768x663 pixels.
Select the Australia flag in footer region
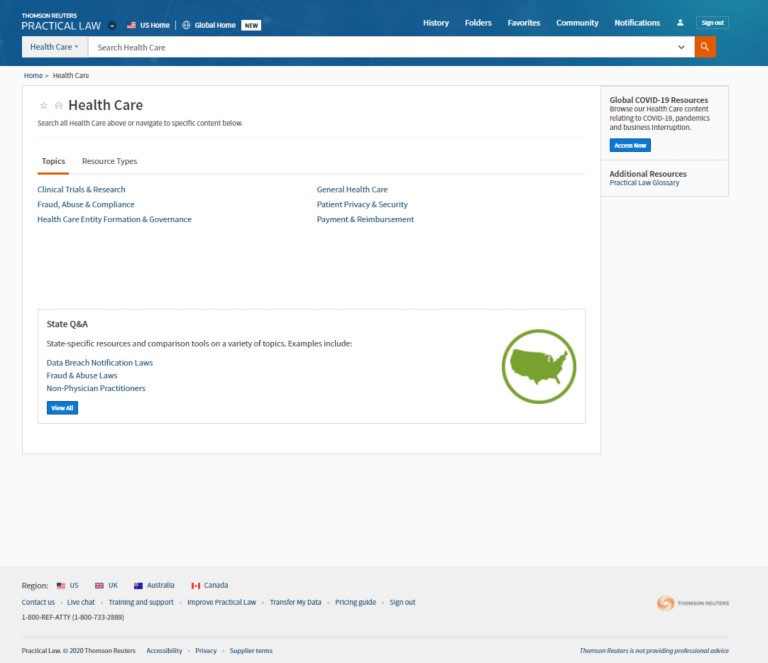click(138, 586)
